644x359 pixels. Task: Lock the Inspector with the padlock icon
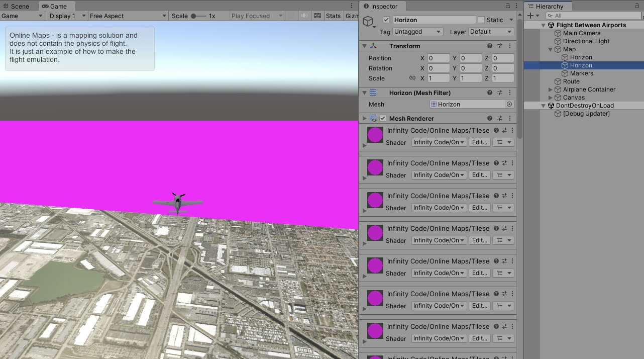click(508, 6)
